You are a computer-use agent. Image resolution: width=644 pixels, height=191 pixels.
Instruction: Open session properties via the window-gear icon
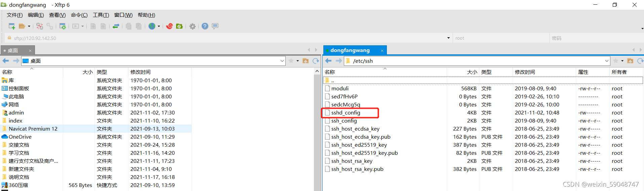coord(63,26)
